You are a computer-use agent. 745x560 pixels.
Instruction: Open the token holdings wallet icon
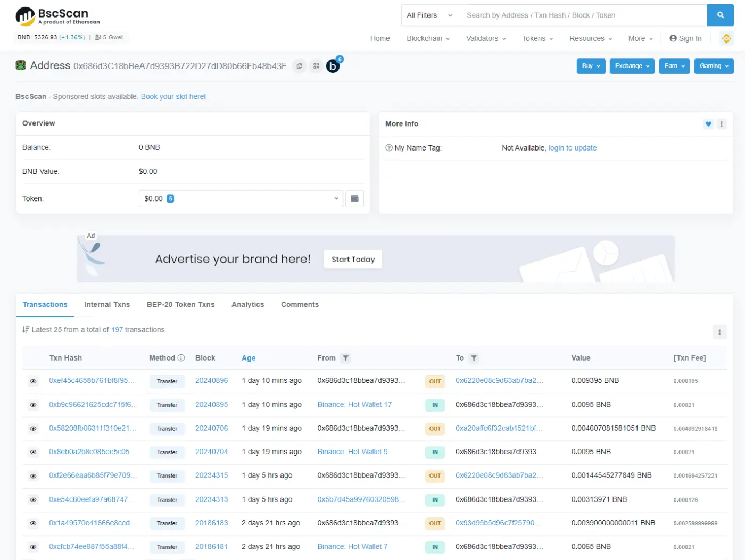354,199
